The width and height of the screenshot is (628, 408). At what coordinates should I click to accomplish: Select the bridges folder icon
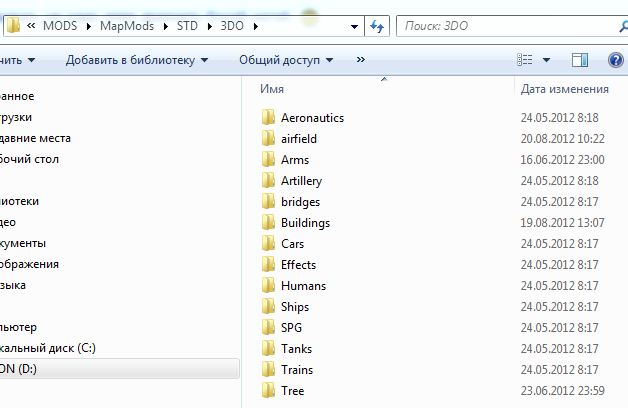coord(268,201)
